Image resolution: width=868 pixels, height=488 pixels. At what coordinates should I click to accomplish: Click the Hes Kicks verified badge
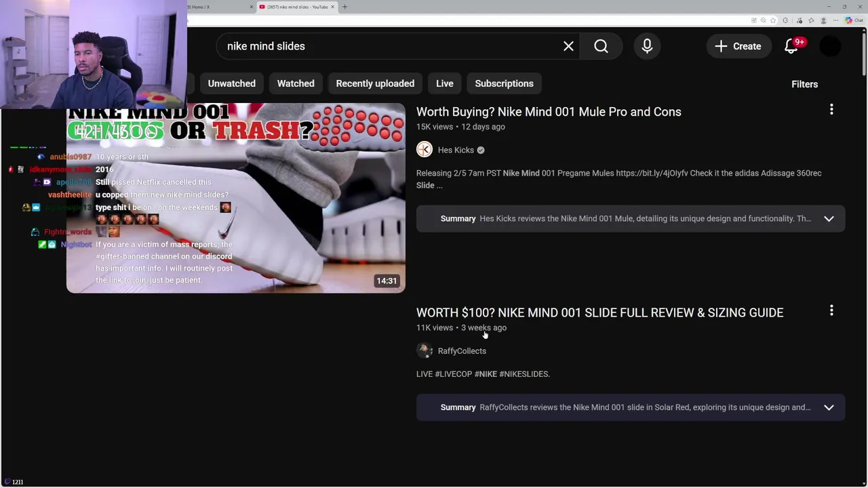coord(481,150)
